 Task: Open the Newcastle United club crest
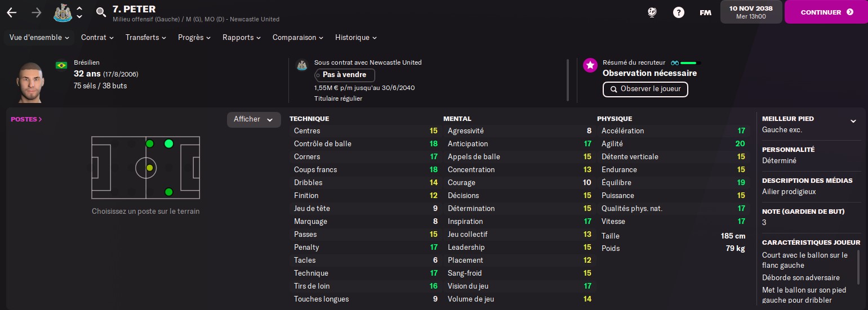(x=63, y=12)
